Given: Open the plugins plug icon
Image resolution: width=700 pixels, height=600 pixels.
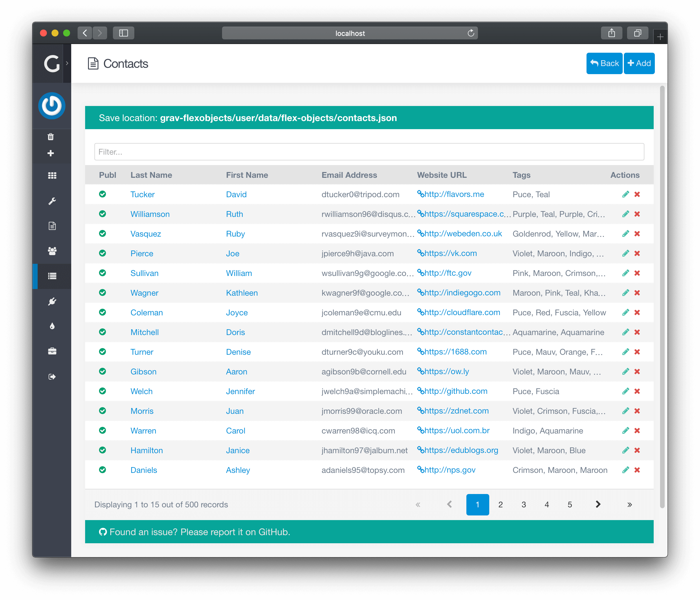Looking at the screenshot, I should [52, 301].
